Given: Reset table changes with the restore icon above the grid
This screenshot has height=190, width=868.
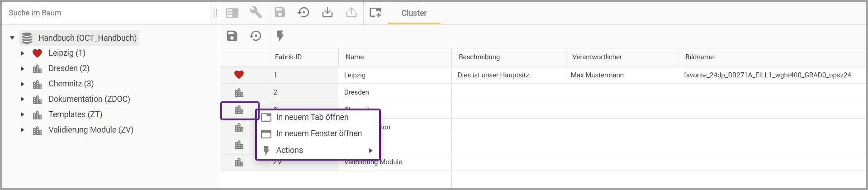Looking at the screenshot, I should 256,36.
